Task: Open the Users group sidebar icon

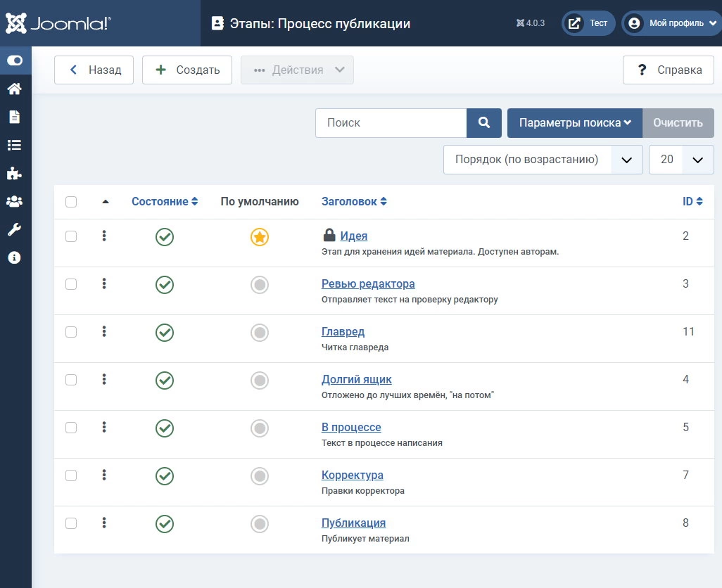Action: click(15, 202)
